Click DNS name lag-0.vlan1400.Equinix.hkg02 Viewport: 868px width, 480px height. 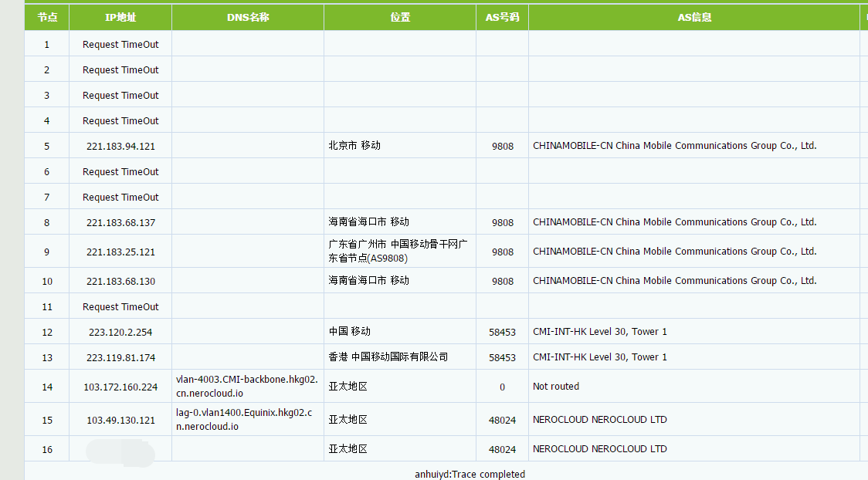(244, 419)
